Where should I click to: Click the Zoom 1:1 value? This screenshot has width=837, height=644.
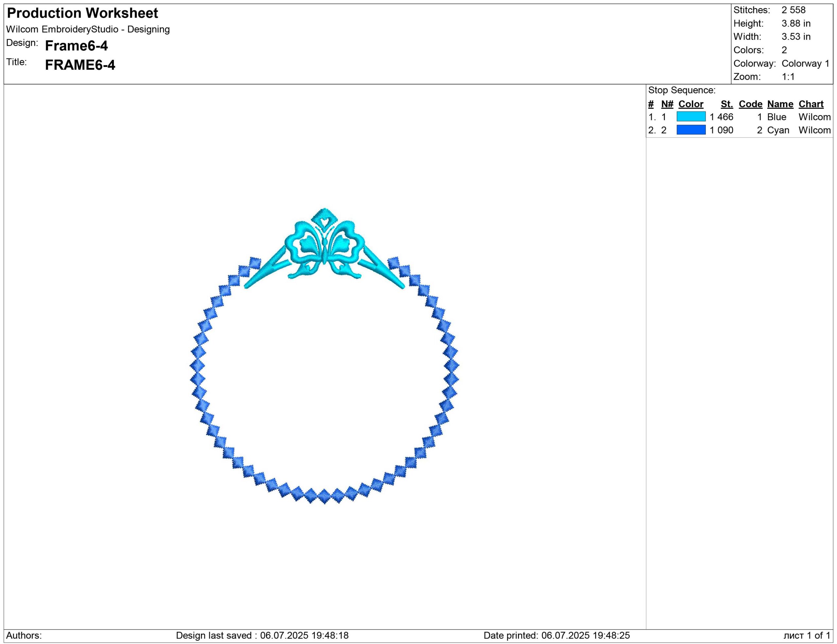tap(788, 76)
